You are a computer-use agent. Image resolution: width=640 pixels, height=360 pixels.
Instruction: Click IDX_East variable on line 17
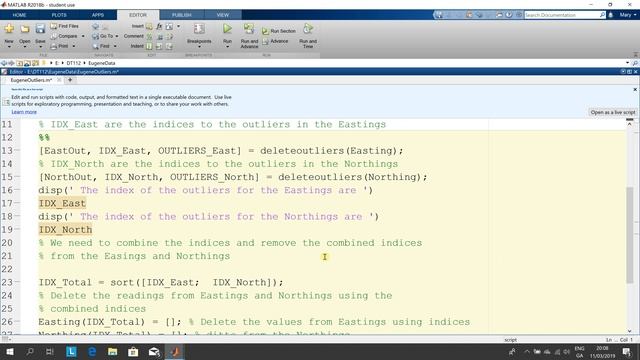pos(62,203)
